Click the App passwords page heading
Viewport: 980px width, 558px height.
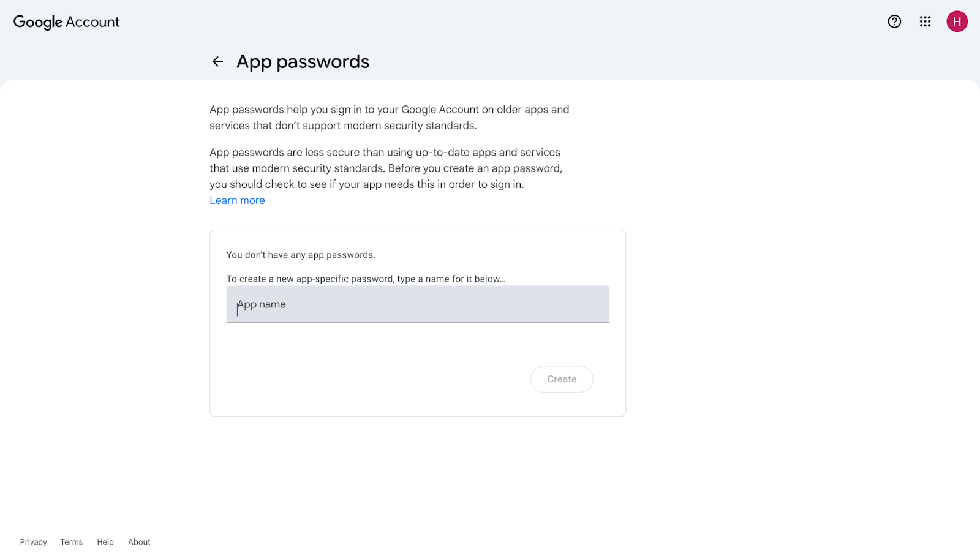point(303,62)
